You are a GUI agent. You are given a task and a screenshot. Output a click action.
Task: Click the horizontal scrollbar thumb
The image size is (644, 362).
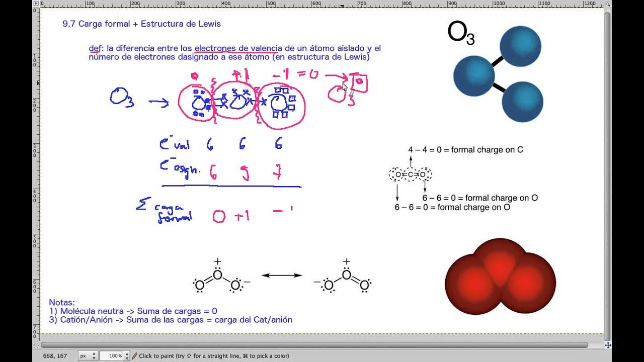[314, 345]
